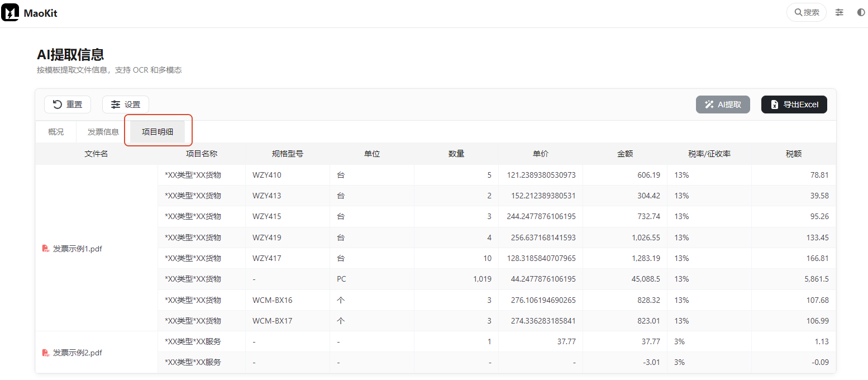Click the 文件名 column header

tap(96, 154)
